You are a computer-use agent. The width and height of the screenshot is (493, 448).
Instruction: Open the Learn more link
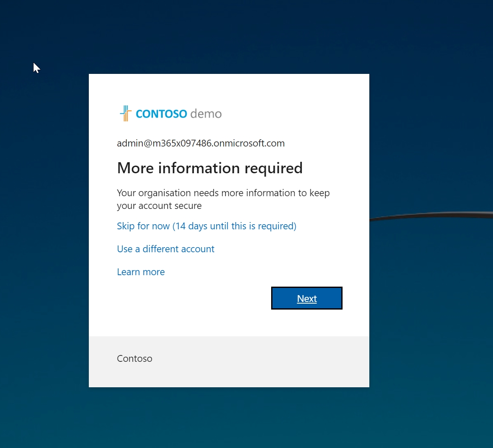(x=141, y=272)
